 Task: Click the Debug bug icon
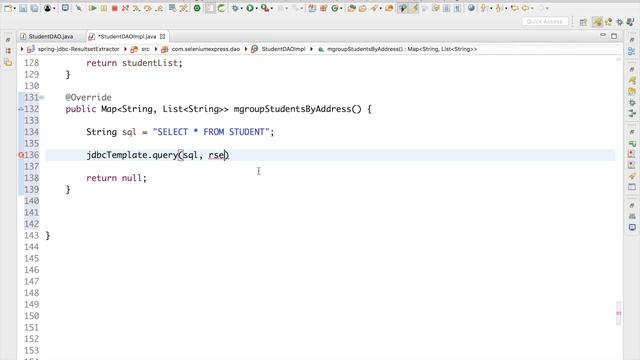coord(235,8)
